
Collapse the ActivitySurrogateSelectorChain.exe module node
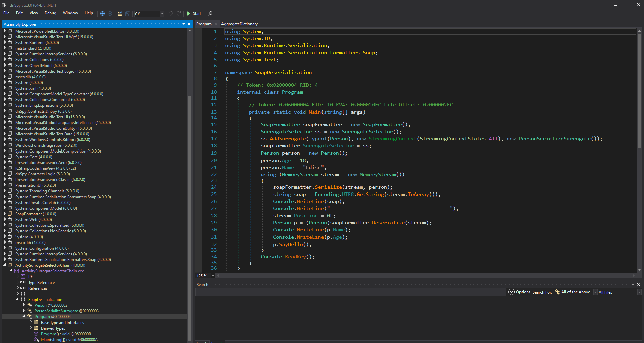pos(11,271)
